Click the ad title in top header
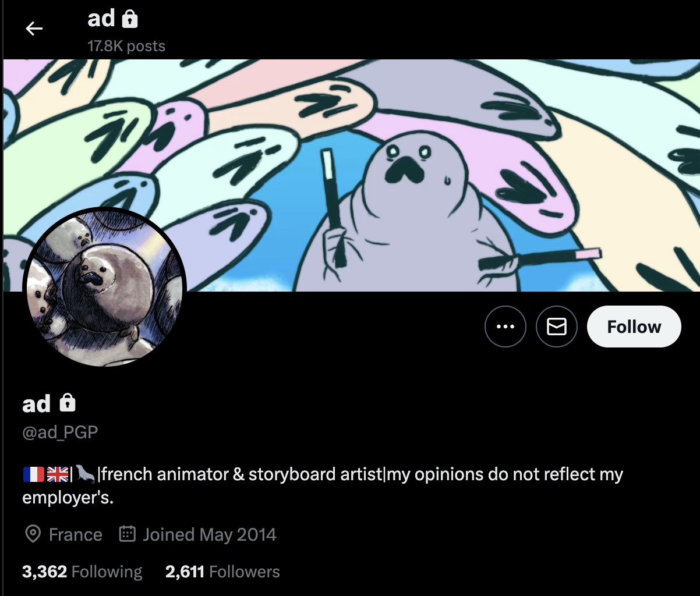 [101, 19]
